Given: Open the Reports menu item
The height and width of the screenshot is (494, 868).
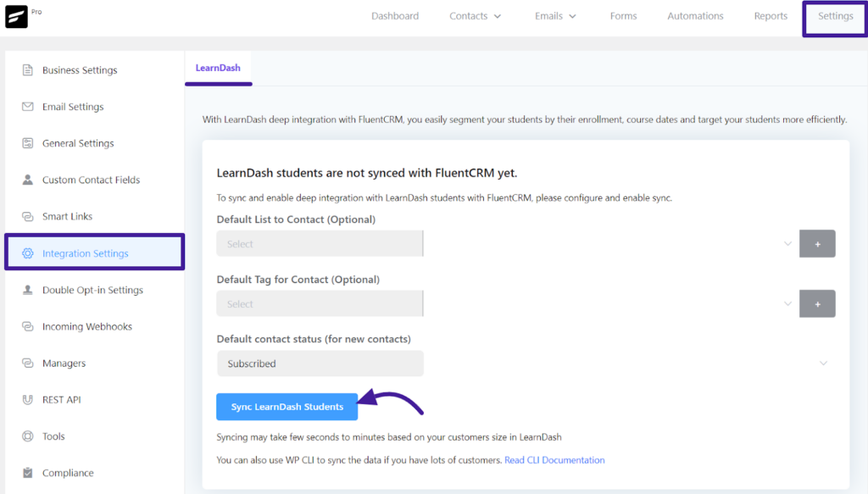Looking at the screenshot, I should point(771,15).
